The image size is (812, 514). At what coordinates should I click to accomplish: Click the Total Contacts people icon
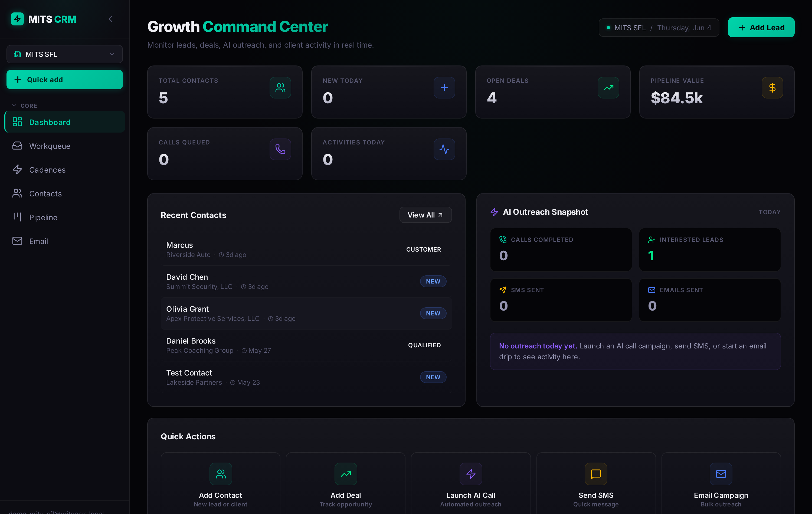pyautogui.click(x=280, y=88)
